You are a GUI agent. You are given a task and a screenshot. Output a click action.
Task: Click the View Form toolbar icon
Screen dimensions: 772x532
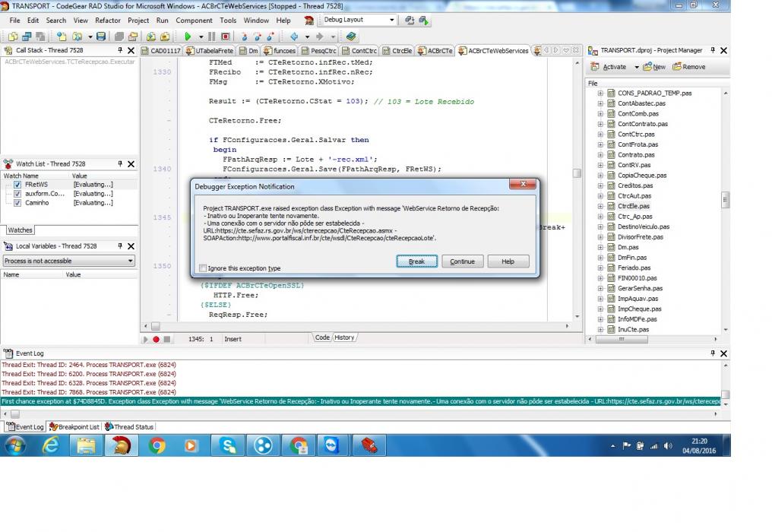tap(27, 36)
